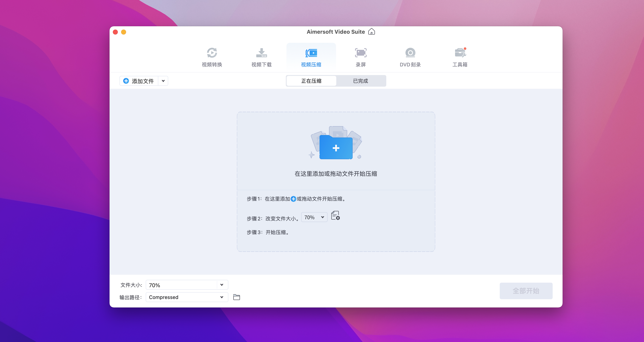The width and height of the screenshot is (644, 342).
Task: Open the 录屏 screen recorder icon
Action: [360, 53]
